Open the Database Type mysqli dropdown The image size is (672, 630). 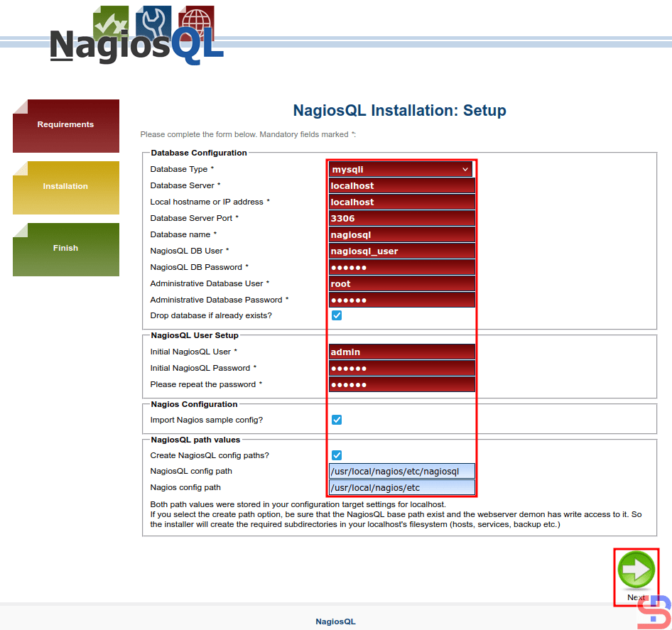(x=401, y=170)
